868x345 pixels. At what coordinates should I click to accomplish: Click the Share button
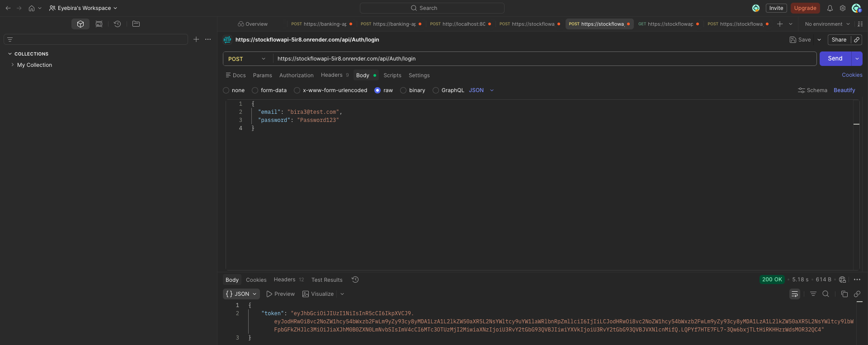pyautogui.click(x=839, y=40)
